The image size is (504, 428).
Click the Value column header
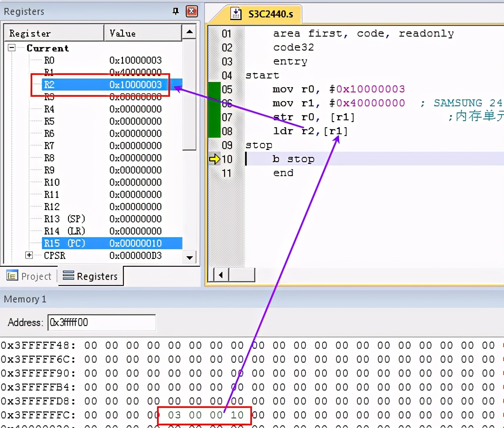tap(142, 33)
